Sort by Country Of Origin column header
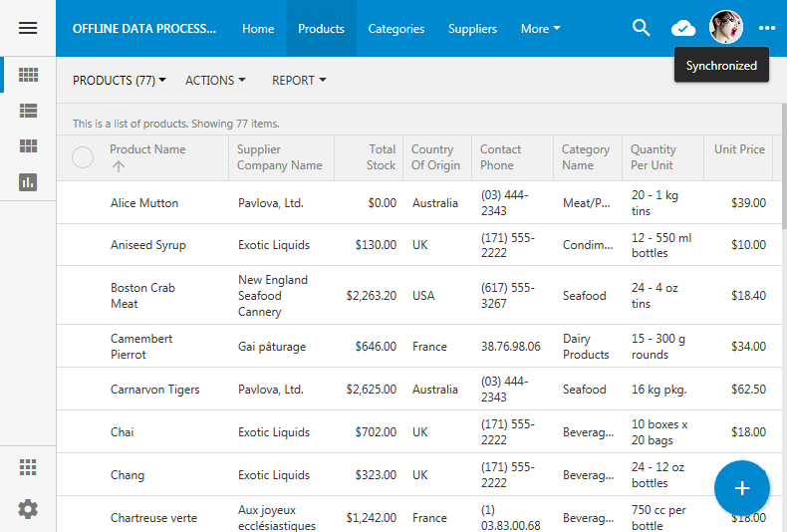The width and height of the screenshot is (787, 532). coord(435,157)
